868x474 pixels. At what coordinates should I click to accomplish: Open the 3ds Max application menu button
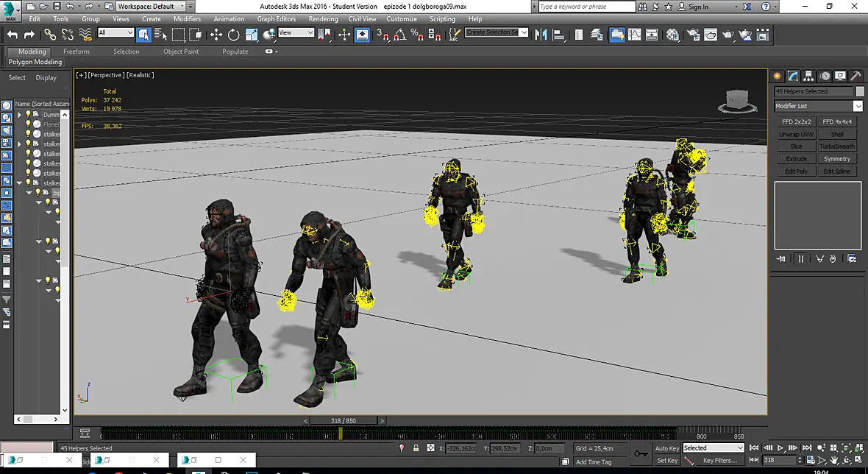(10, 10)
